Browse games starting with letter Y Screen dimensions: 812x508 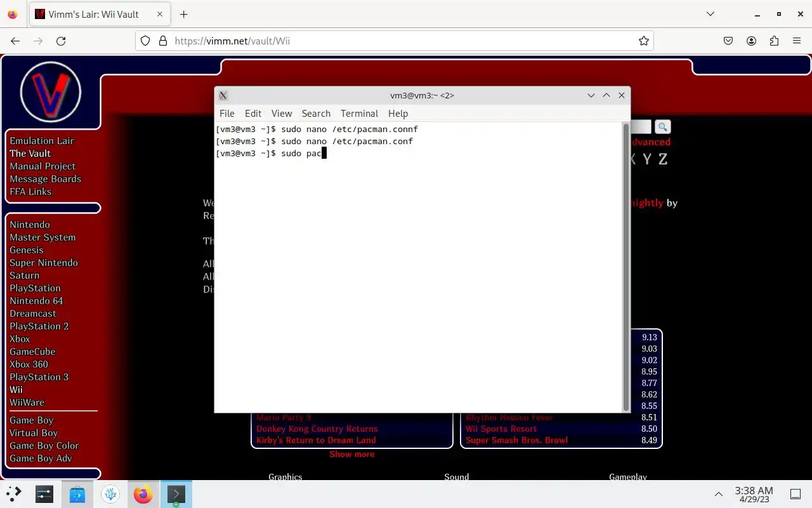click(x=646, y=159)
